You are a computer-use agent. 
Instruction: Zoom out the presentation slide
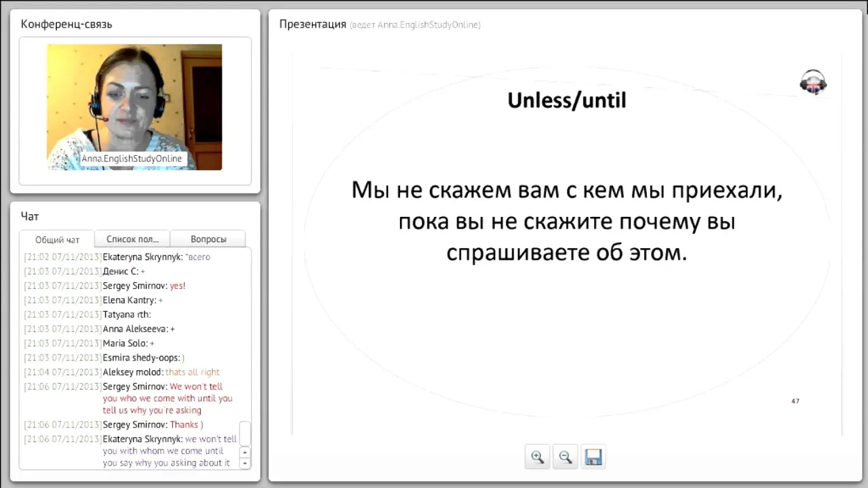[x=565, y=457]
